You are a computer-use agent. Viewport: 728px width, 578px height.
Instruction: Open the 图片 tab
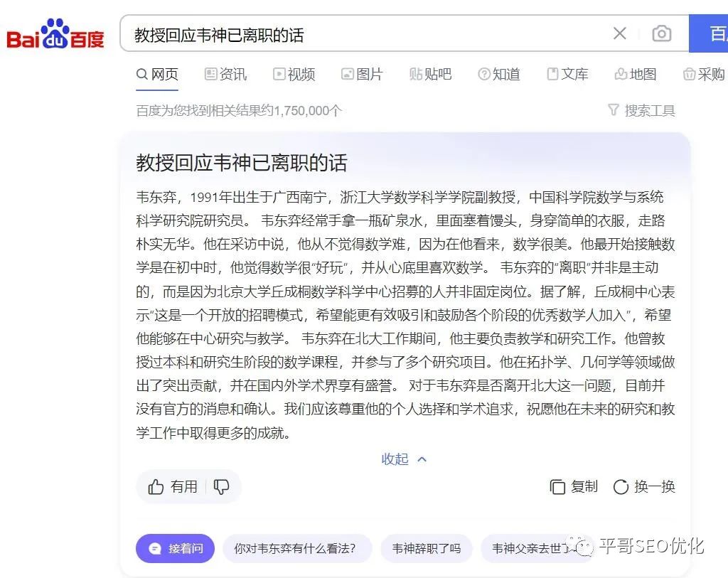362,74
